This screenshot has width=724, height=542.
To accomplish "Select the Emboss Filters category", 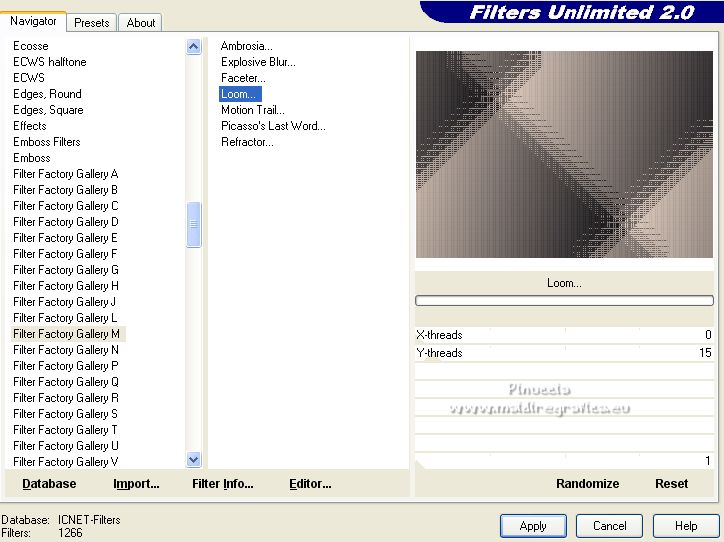I will tap(47, 142).
